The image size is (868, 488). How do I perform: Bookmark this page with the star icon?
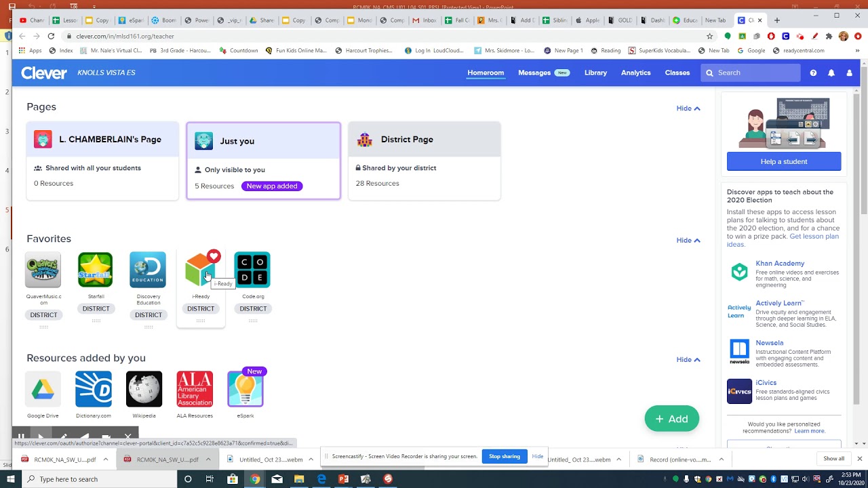click(709, 36)
